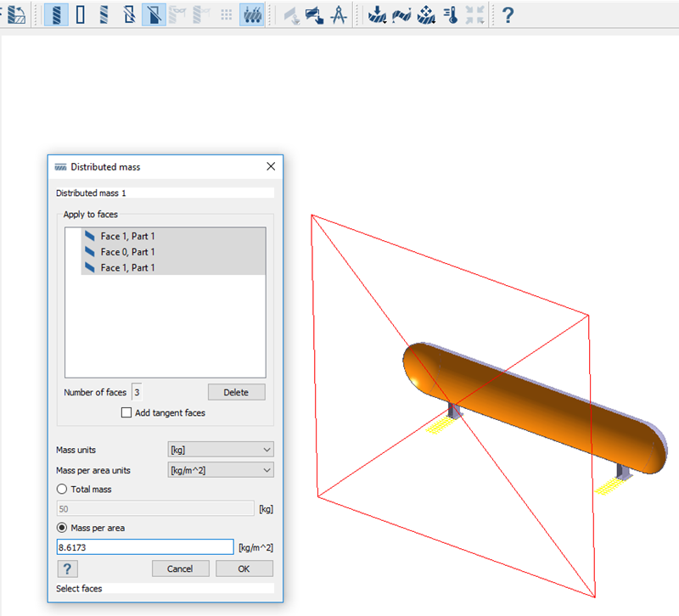Expand the Mass per area units dropdown

pyautogui.click(x=221, y=470)
